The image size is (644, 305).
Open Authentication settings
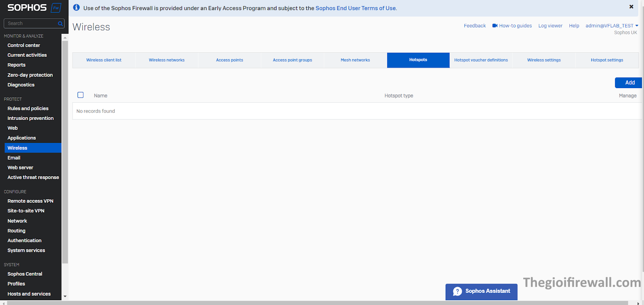click(25, 241)
